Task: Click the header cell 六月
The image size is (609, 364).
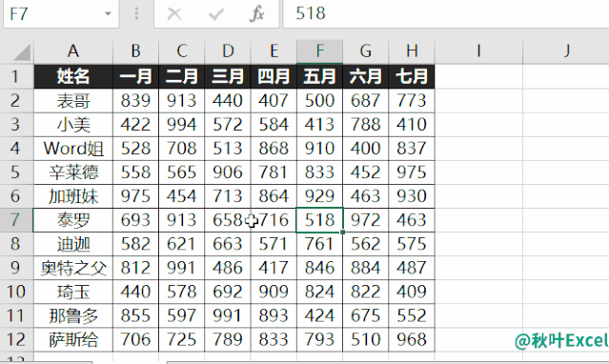Action: click(365, 76)
